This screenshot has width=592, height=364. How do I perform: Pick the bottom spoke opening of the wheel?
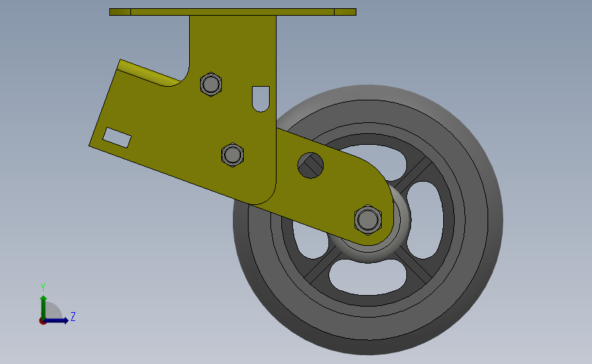[367, 277]
